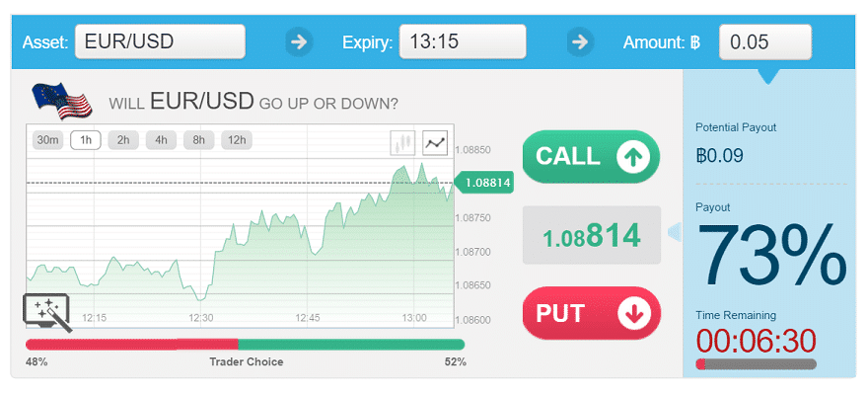Click the Amount input field showing 0.05
This screenshot has height=395, width=868.
click(765, 42)
